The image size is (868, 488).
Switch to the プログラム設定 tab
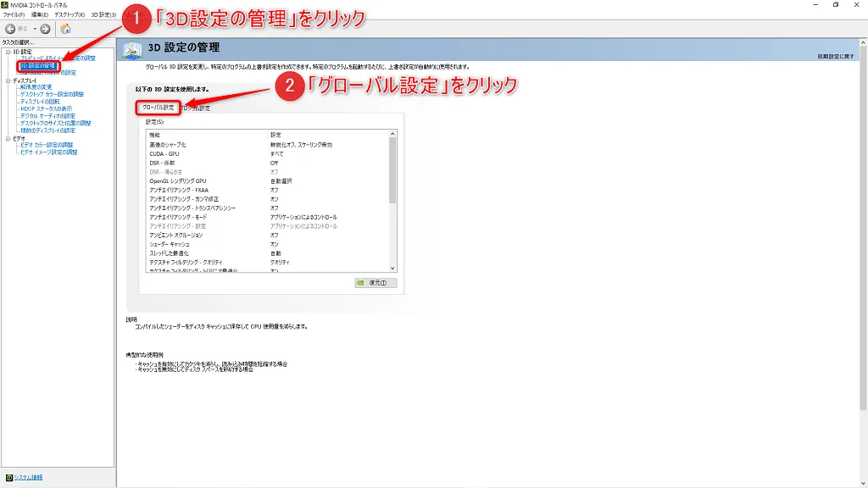pyautogui.click(x=195, y=108)
